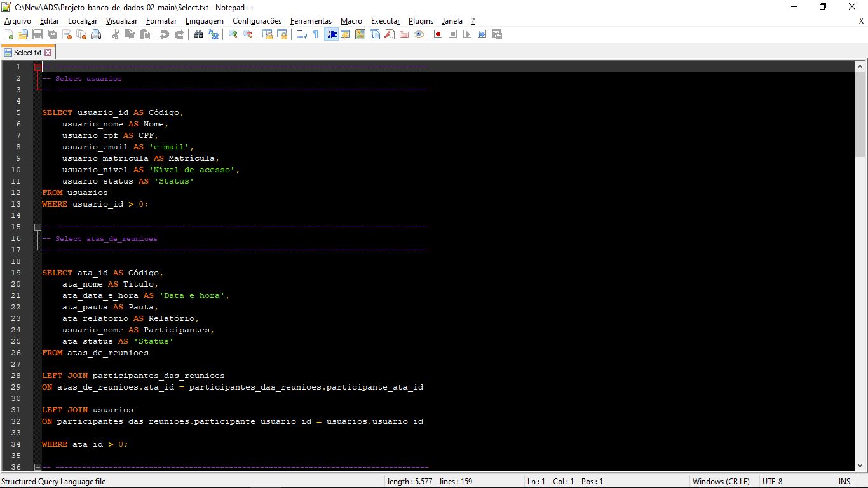
Task: Stop macro recording button
Action: coord(452,34)
